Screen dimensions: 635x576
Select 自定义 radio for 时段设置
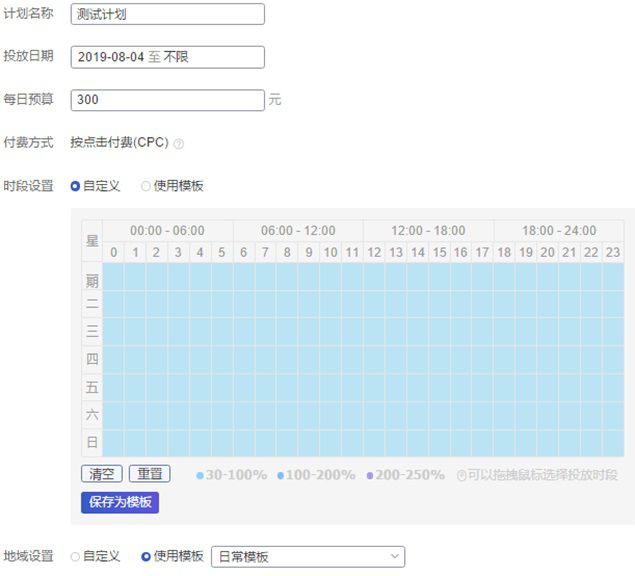point(75,186)
